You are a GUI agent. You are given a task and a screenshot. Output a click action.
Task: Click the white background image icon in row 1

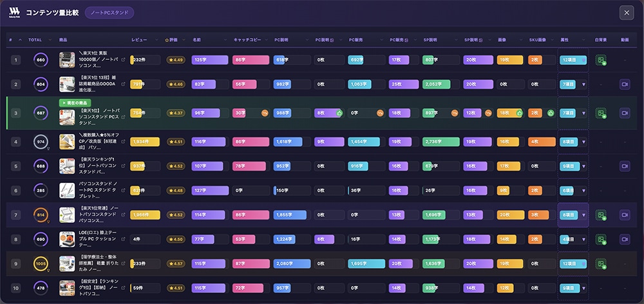tap(601, 60)
